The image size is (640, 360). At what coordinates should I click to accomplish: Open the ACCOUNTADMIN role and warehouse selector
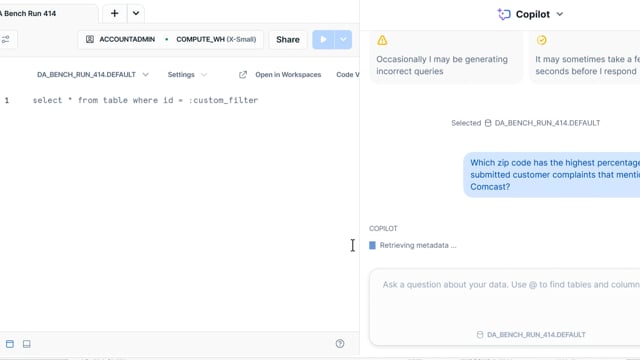171,40
